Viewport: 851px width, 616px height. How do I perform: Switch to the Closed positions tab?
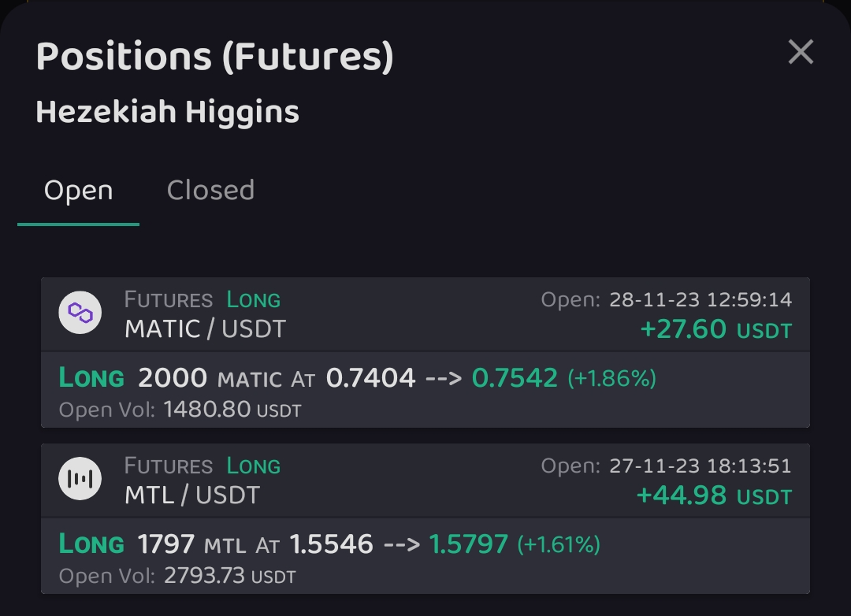[210, 191]
